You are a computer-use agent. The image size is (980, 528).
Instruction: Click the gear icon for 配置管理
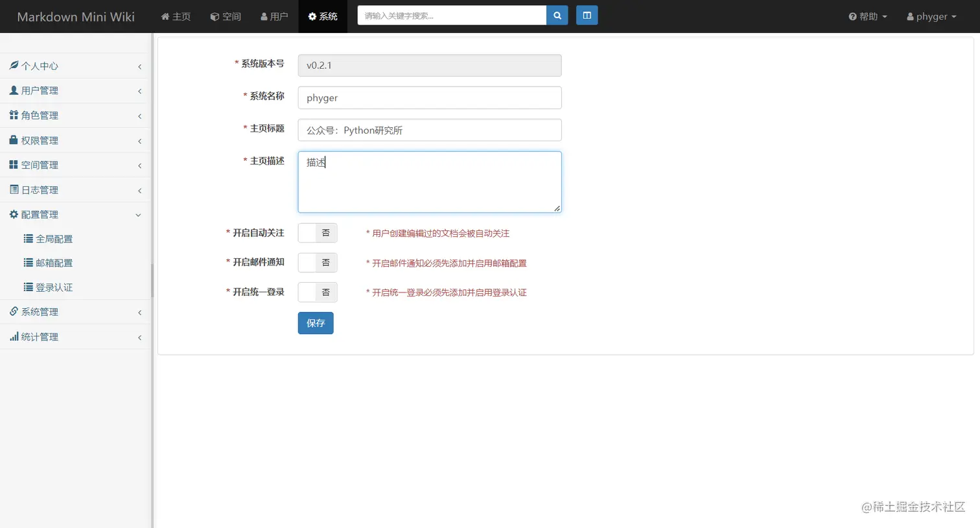click(x=14, y=214)
